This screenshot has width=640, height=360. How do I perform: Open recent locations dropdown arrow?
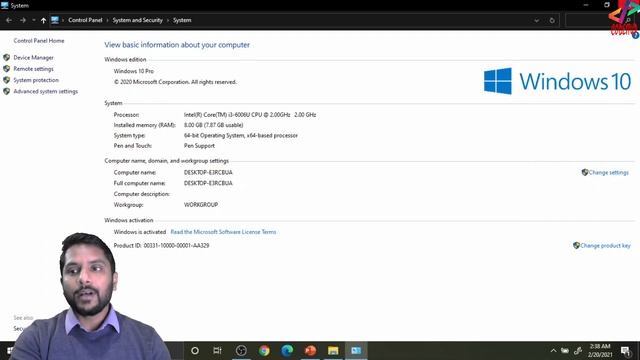click(x=34, y=20)
